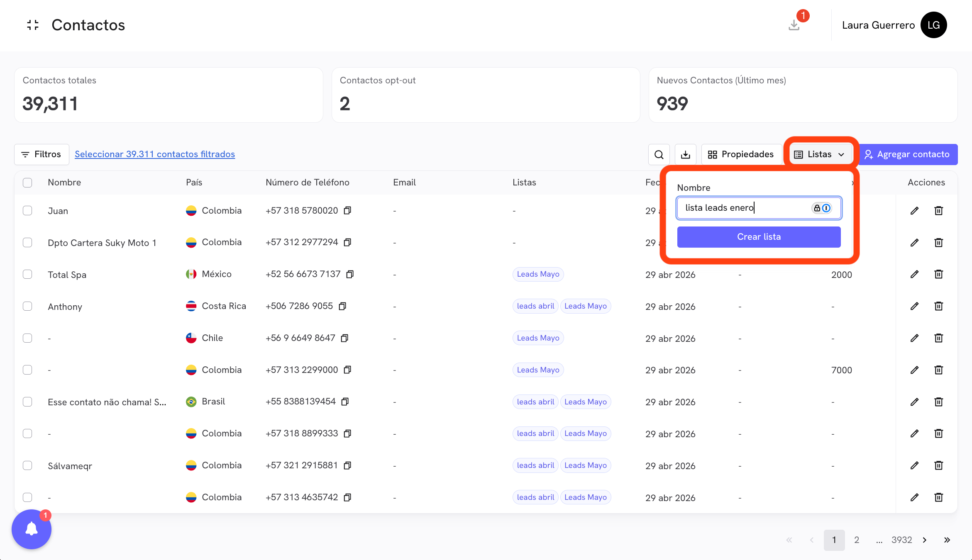Screen dimensions: 972x560
Task: Click the Nombre column header
Action: pyautogui.click(x=64, y=183)
